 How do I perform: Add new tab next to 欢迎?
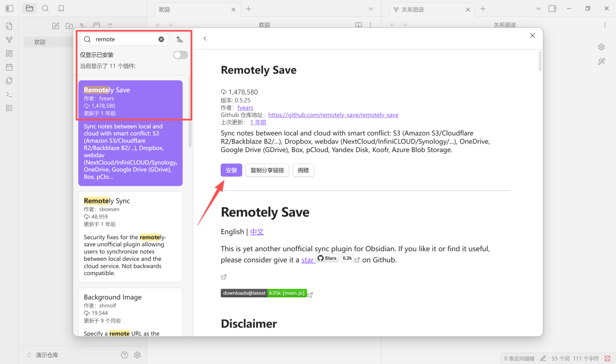[x=248, y=9]
